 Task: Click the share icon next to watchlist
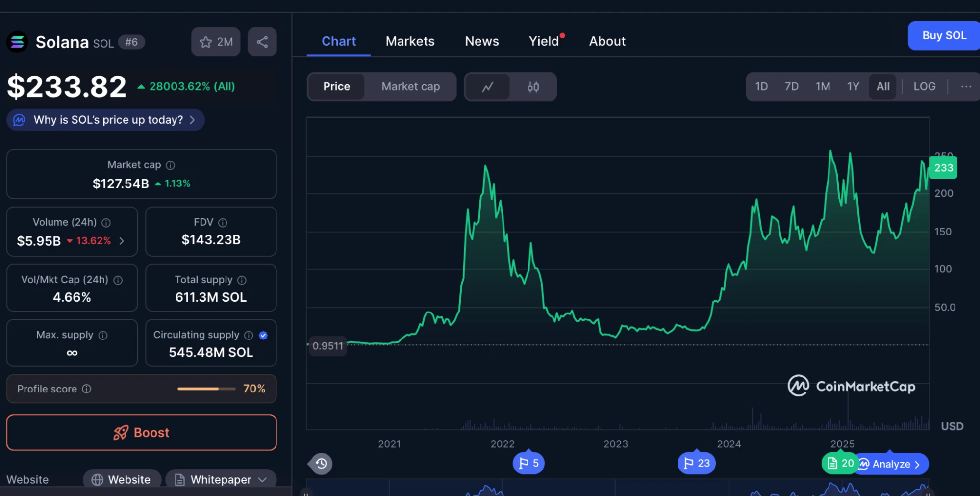pos(262,42)
